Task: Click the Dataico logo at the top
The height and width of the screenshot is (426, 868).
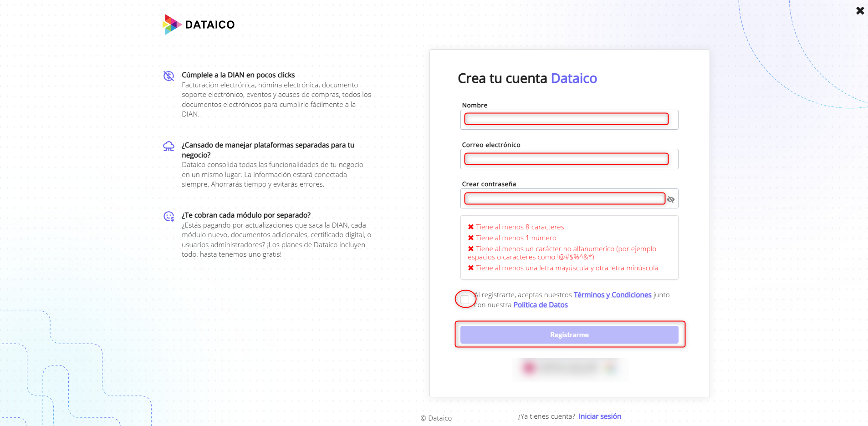Action: tap(199, 24)
